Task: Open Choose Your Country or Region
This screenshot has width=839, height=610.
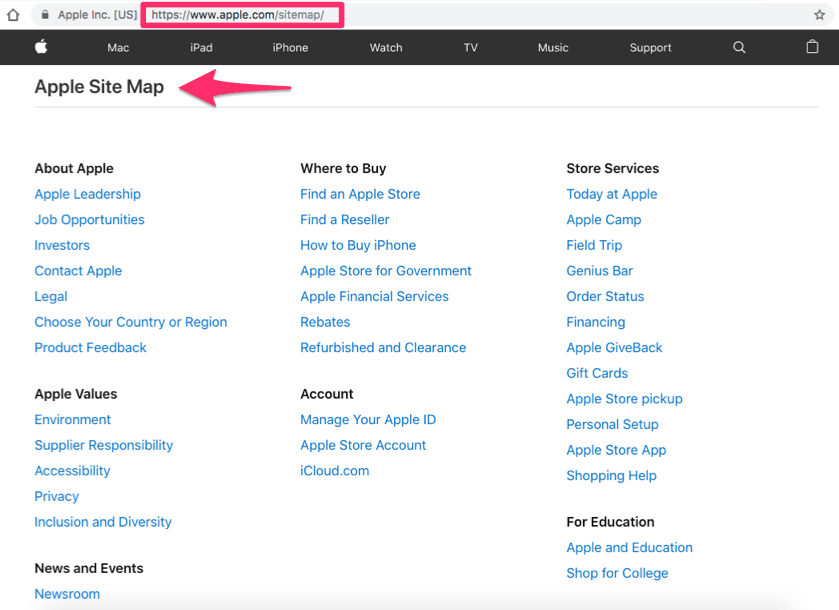Action: tap(131, 322)
